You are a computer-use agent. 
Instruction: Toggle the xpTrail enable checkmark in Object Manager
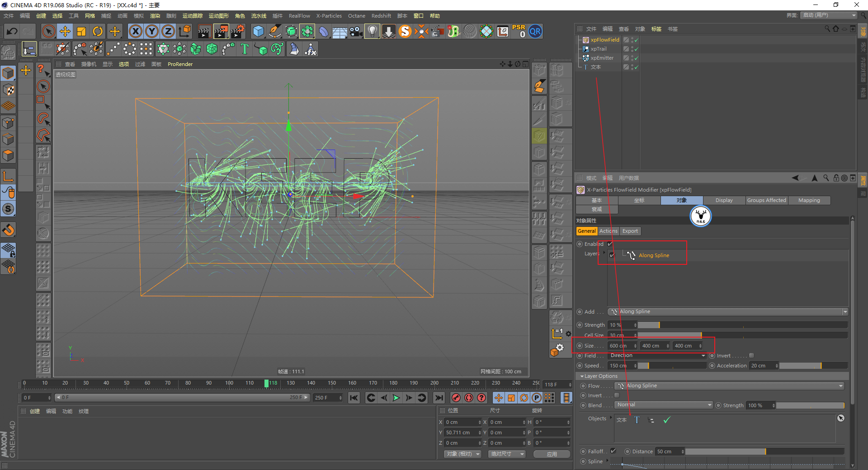tap(636, 49)
